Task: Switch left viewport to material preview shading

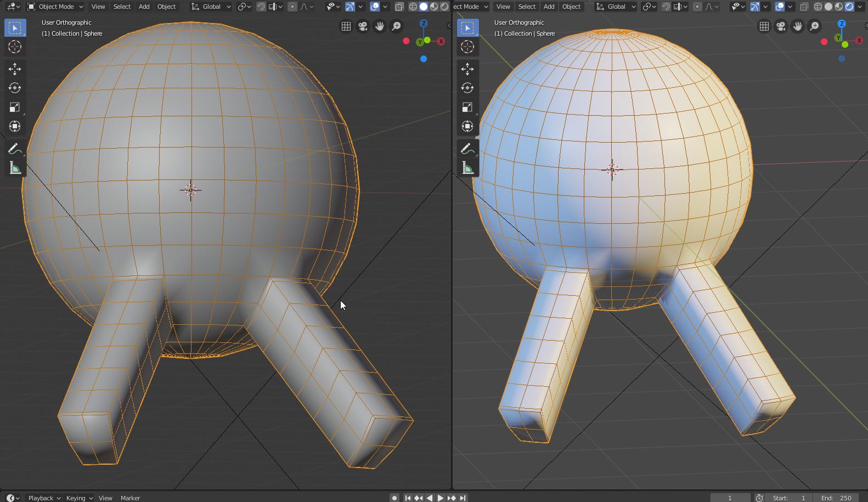Action: pos(434,7)
